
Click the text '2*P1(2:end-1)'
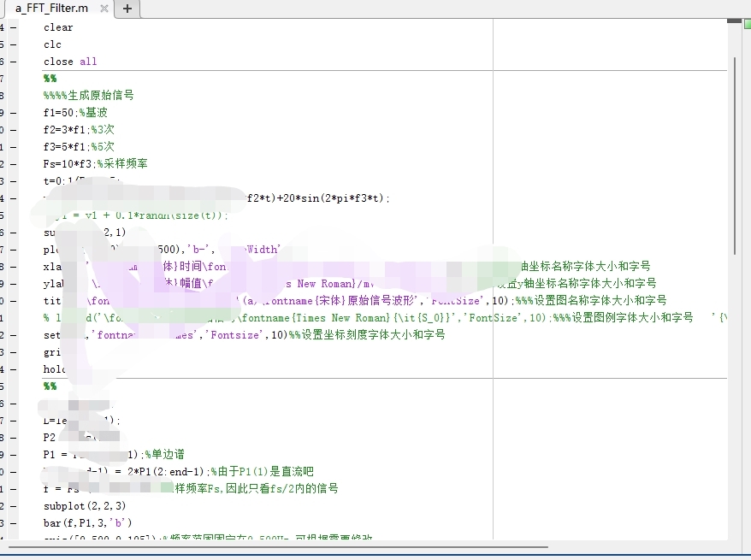click(x=167, y=472)
